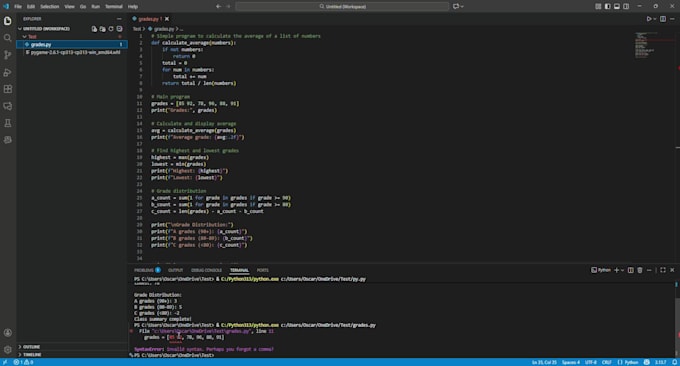
Task: Go forward using the navigation arrow
Action: pyautogui.click(x=229, y=7)
